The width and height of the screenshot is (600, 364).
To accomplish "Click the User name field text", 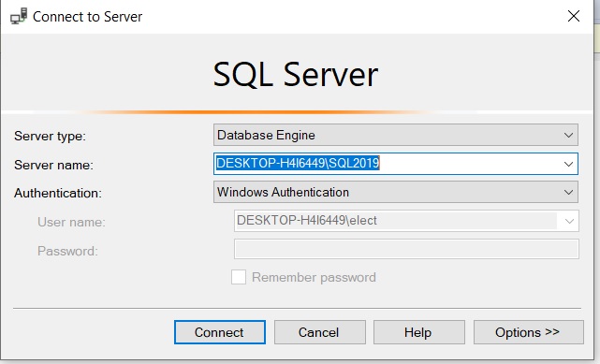I will point(306,221).
